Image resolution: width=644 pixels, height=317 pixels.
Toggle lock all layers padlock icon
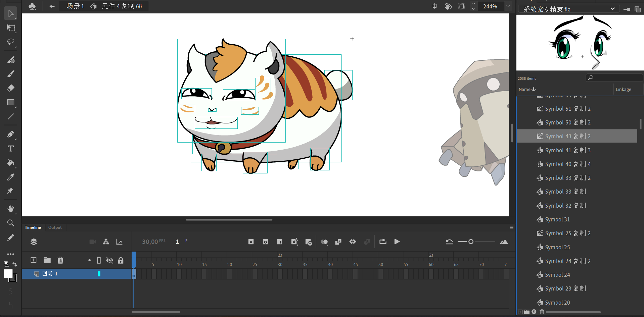pyautogui.click(x=121, y=260)
